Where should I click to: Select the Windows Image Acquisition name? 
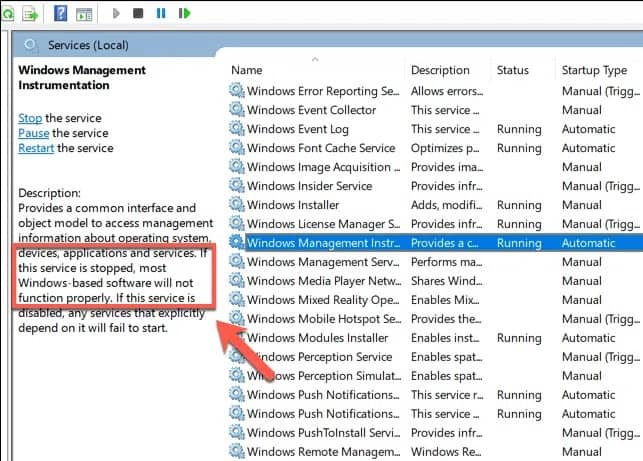(x=324, y=167)
